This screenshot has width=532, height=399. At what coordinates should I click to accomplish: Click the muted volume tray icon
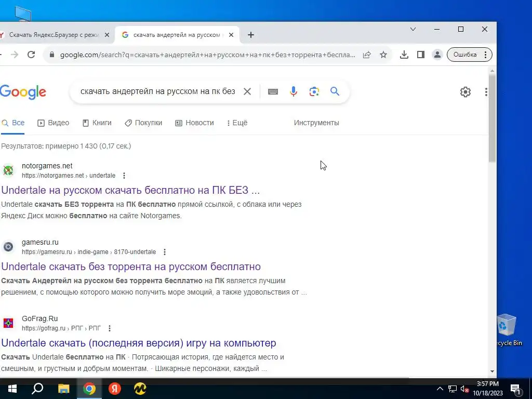tap(465, 389)
